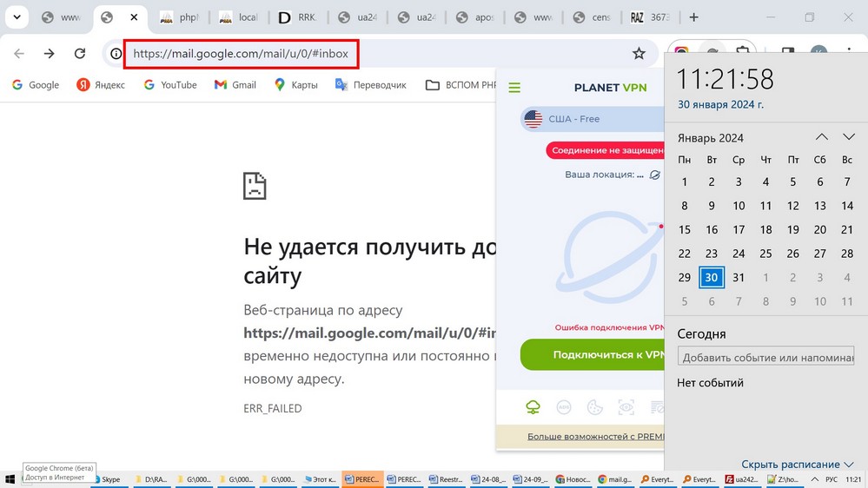Click the Добавить событие или напоминание field
The width and height of the screenshot is (868, 488).
765,358
